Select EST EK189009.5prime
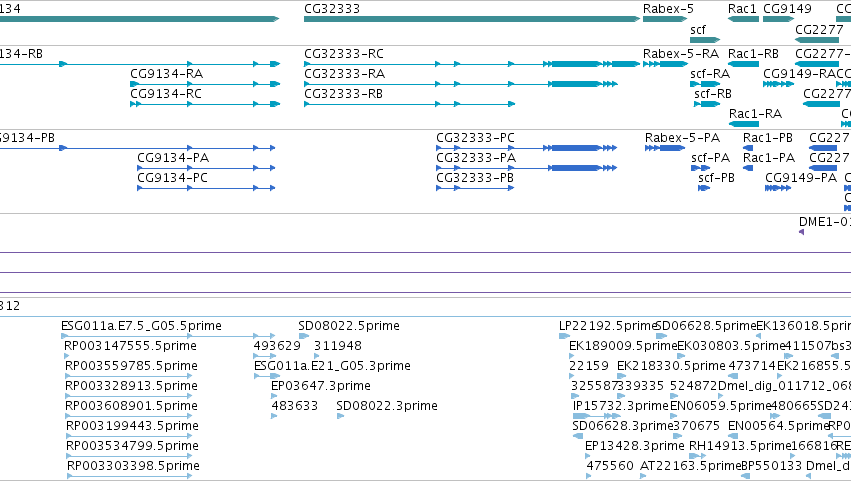The width and height of the screenshot is (851, 481). [623, 346]
